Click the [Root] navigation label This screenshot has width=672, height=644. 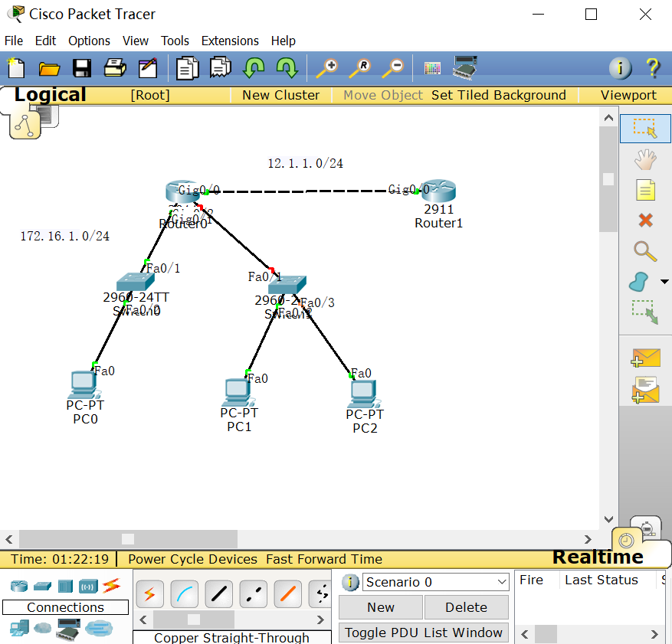click(150, 95)
